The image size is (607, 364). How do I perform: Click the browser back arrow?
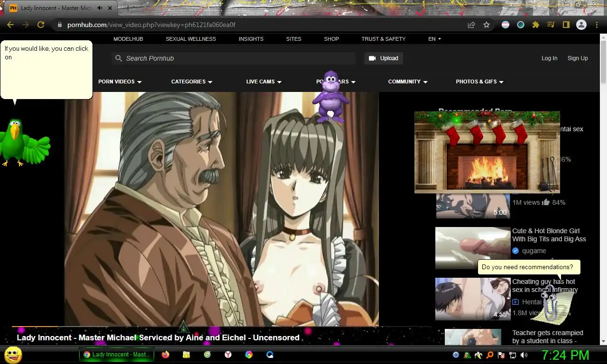point(10,25)
